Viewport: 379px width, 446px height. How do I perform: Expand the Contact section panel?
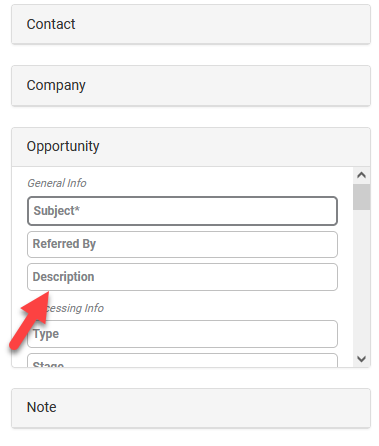(x=191, y=24)
